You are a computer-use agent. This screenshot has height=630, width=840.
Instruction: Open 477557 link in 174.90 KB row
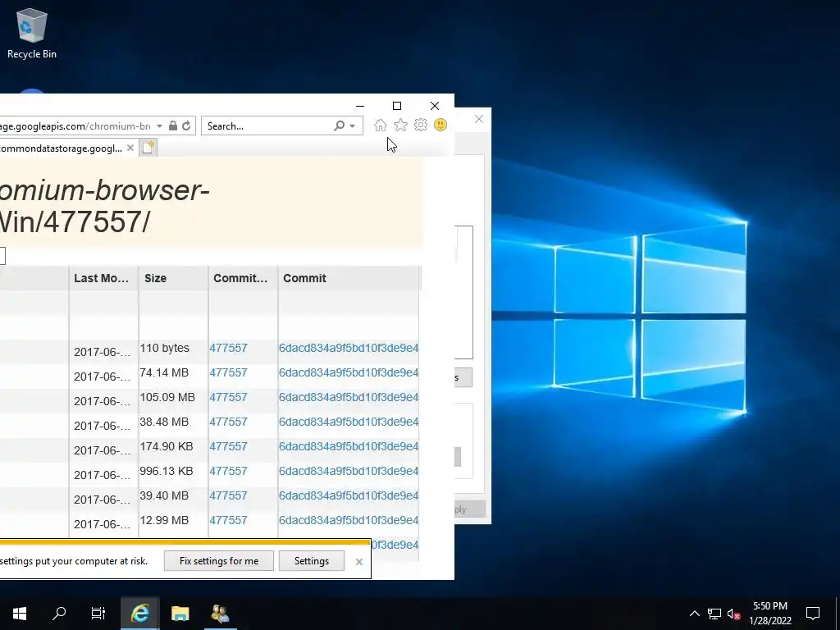(228, 446)
